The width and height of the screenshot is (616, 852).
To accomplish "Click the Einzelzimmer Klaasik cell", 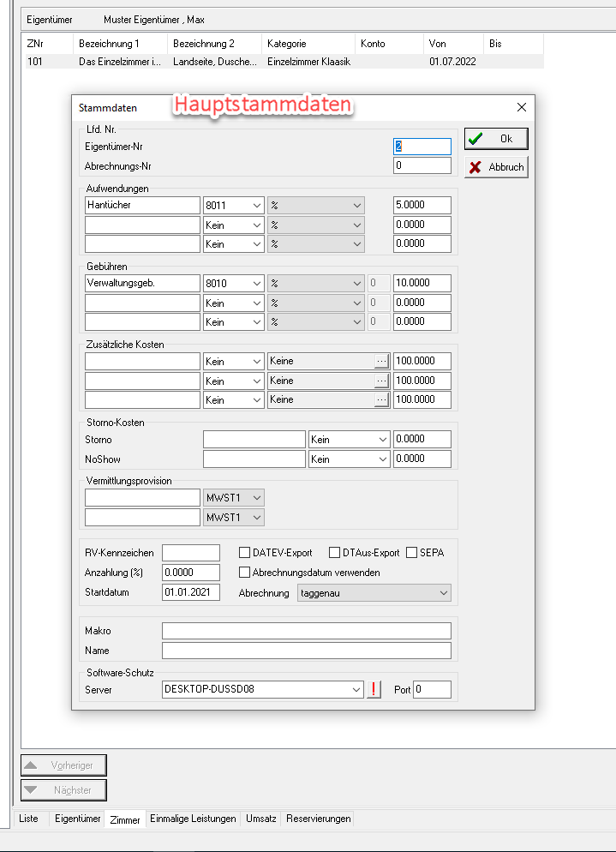I will click(308, 62).
